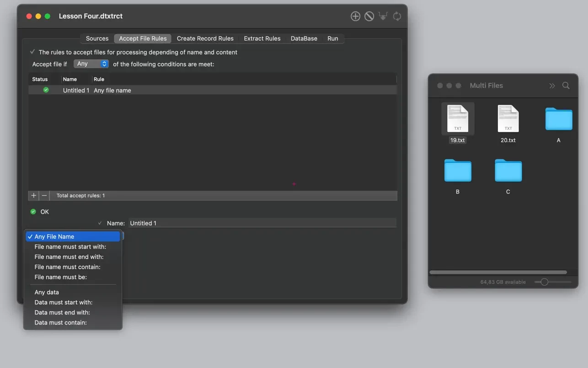Click the funnel download arrow toolbar icon
This screenshot has height=368, width=588.
383,16
